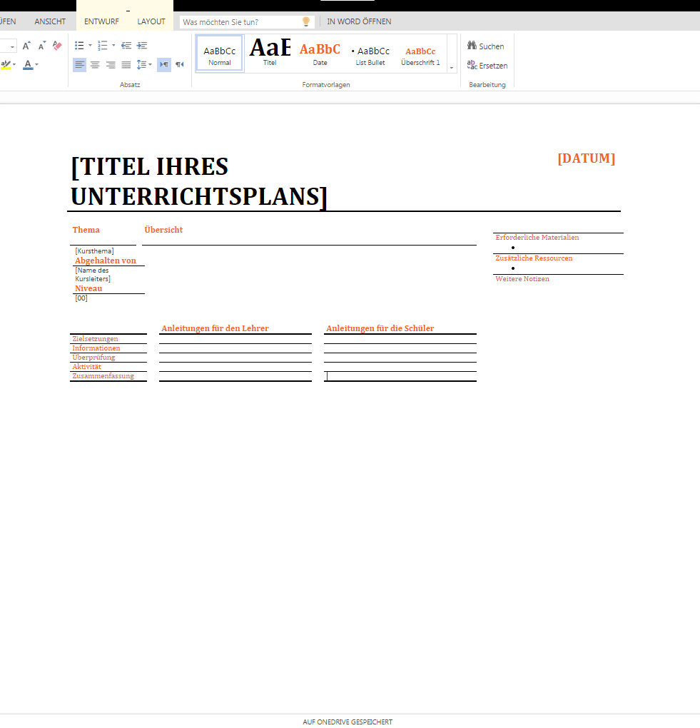The width and height of the screenshot is (700, 728).
Task: Apply the Date style
Action: coord(320,54)
